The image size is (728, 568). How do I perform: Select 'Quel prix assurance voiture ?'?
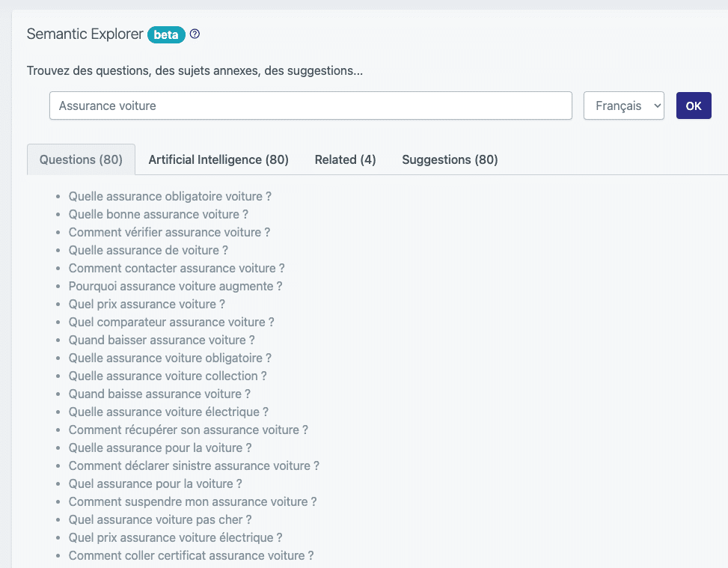click(x=147, y=304)
